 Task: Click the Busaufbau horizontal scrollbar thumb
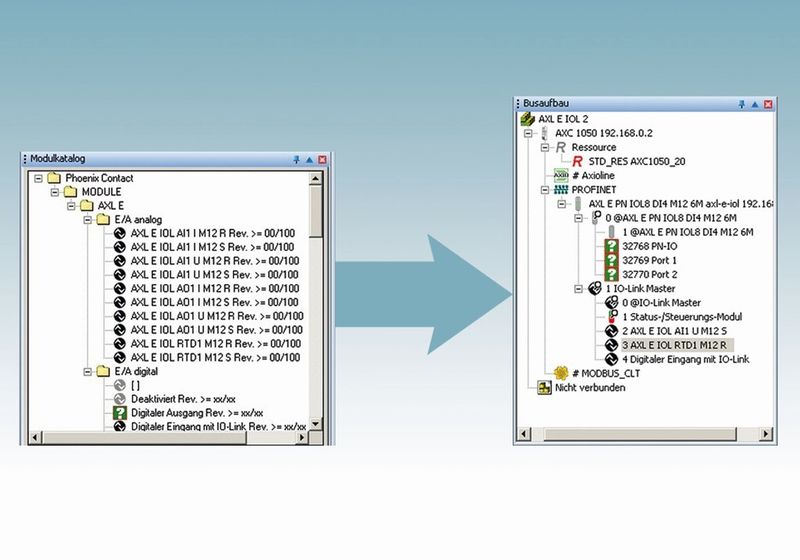tap(640, 434)
